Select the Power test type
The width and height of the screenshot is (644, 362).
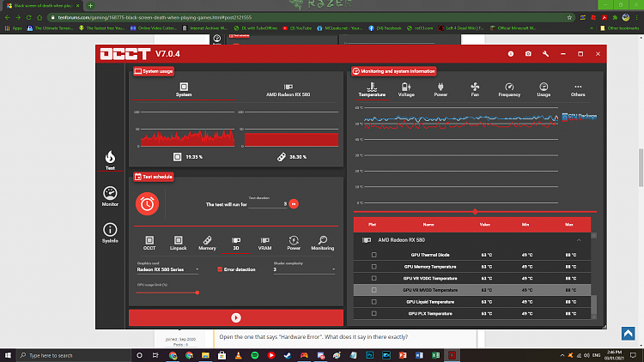click(x=294, y=243)
